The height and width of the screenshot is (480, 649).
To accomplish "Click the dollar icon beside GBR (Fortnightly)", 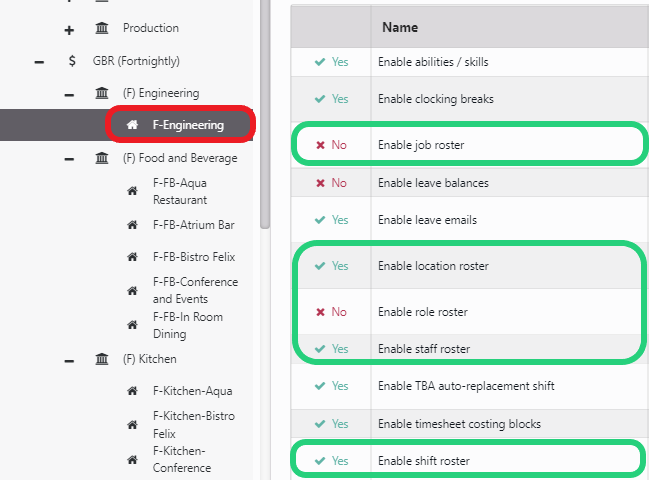I will click(x=72, y=61).
